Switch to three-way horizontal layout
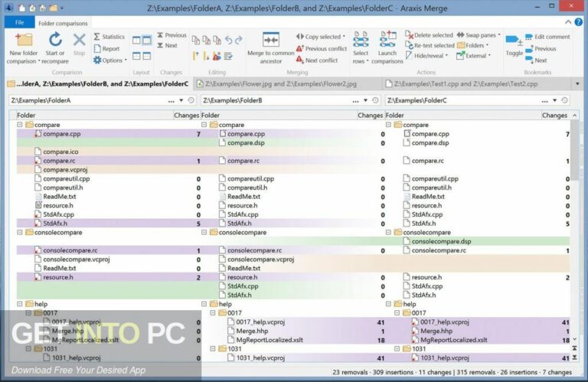Screen dimensions: 588x382 pos(147,56)
